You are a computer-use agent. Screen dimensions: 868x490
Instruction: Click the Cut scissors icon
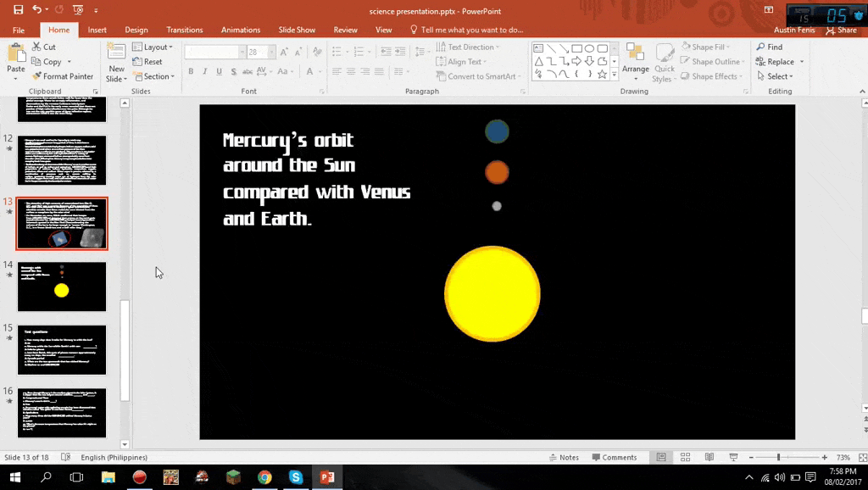(x=37, y=47)
